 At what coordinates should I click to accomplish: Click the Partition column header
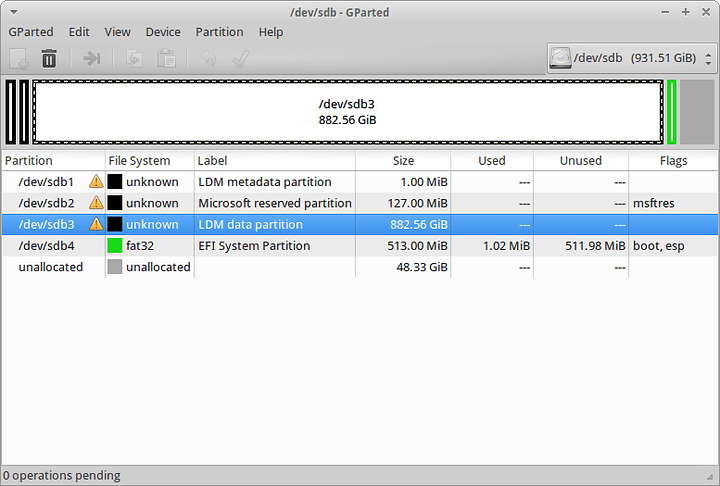53,160
